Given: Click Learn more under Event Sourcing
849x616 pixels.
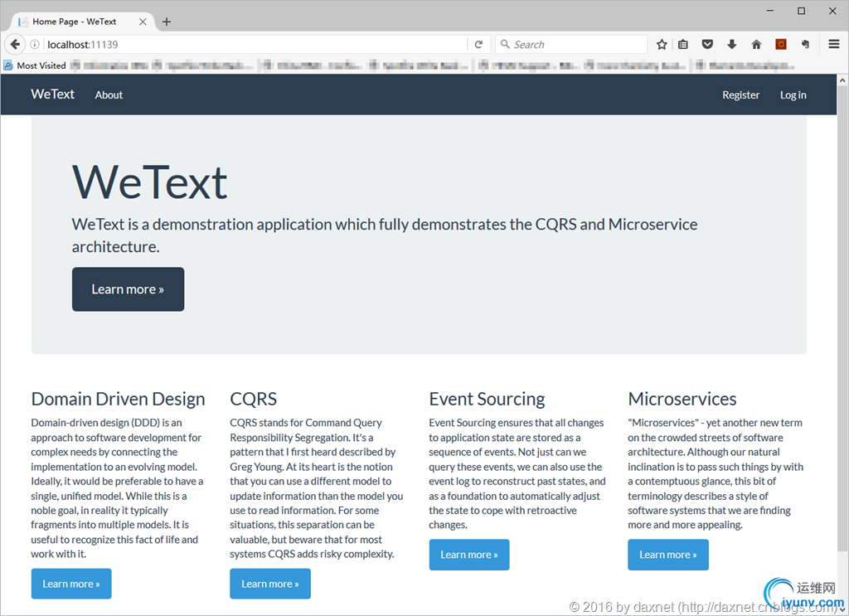Looking at the screenshot, I should point(469,555).
